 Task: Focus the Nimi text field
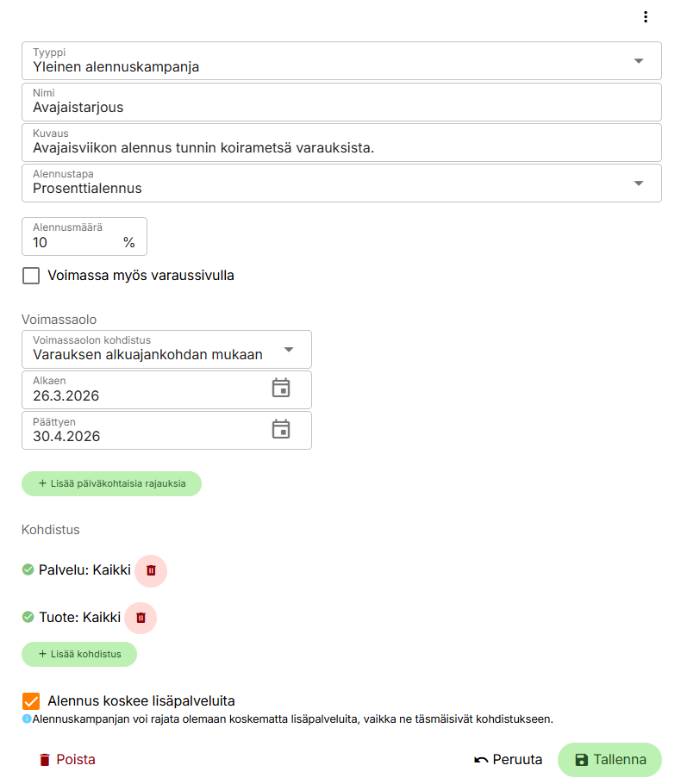[x=341, y=108]
